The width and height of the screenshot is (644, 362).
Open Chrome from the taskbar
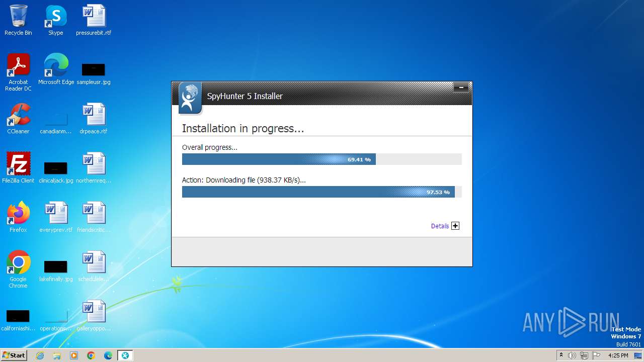(91, 355)
